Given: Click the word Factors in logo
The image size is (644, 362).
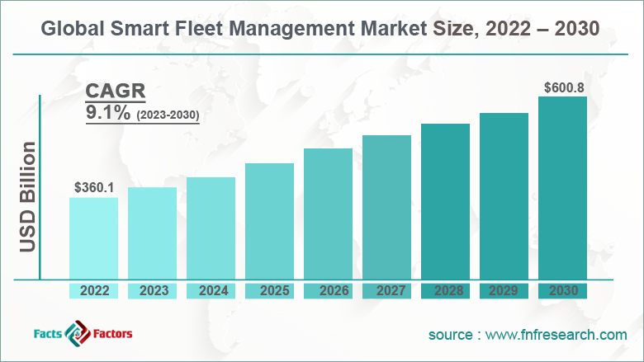Looking at the screenshot, I should point(113,334).
